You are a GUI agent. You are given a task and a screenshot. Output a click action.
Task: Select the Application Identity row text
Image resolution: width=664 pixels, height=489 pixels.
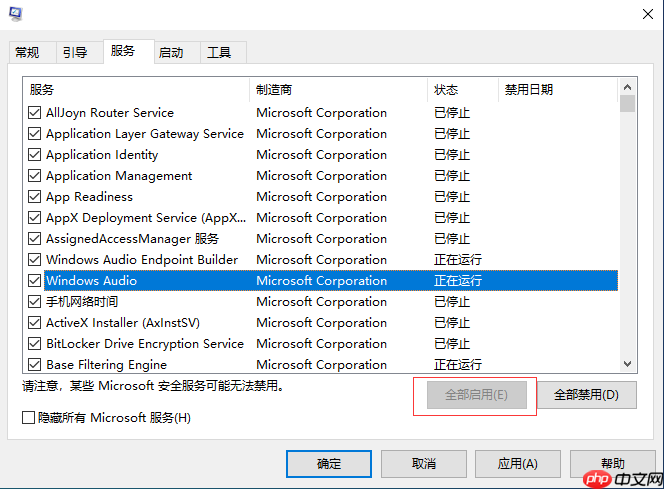click(102, 155)
